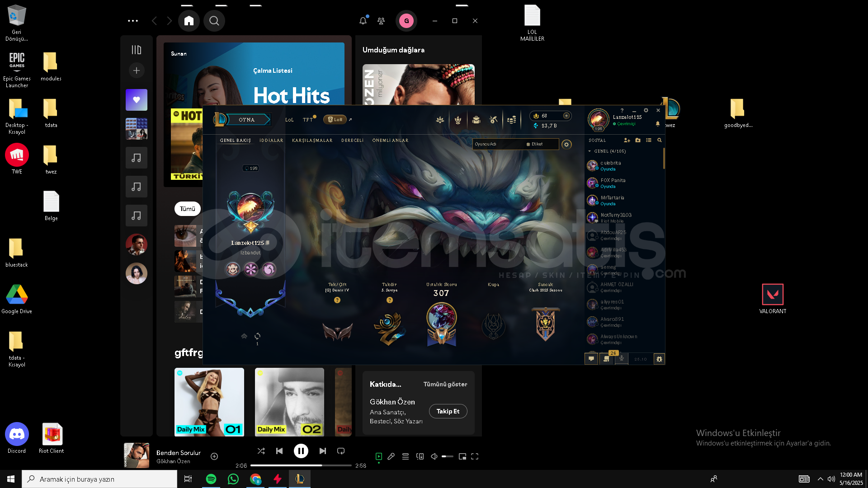Screen dimensions: 868x488
Task: Open the League collection lotus icon
Action: [x=440, y=120]
